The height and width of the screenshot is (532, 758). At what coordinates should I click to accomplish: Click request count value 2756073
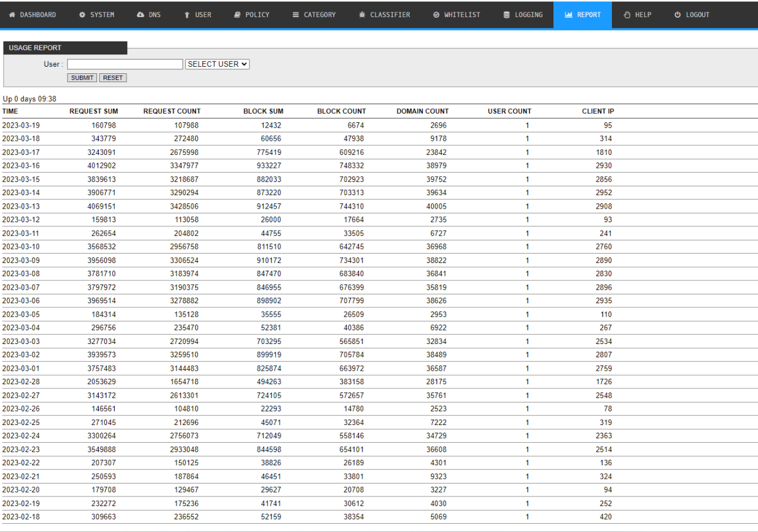184,436
